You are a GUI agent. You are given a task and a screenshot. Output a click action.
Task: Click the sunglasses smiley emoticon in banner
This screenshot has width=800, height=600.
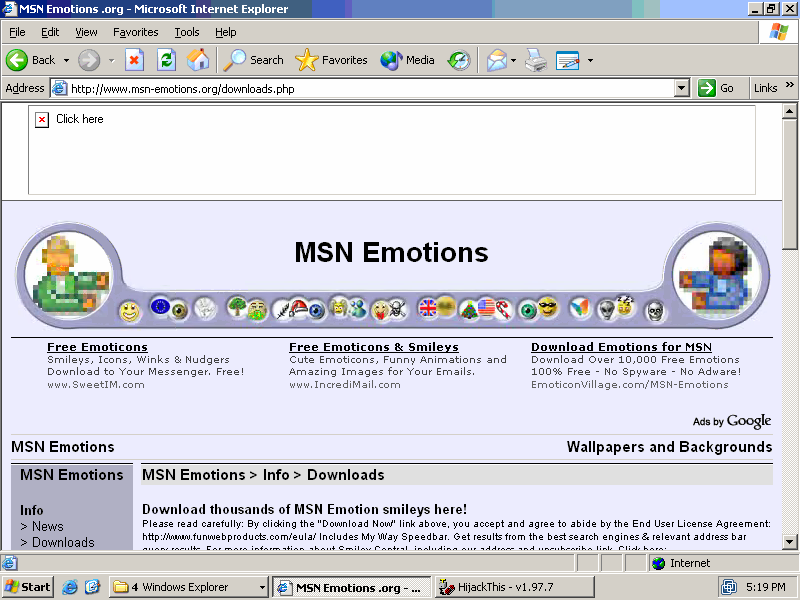[x=547, y=307]
